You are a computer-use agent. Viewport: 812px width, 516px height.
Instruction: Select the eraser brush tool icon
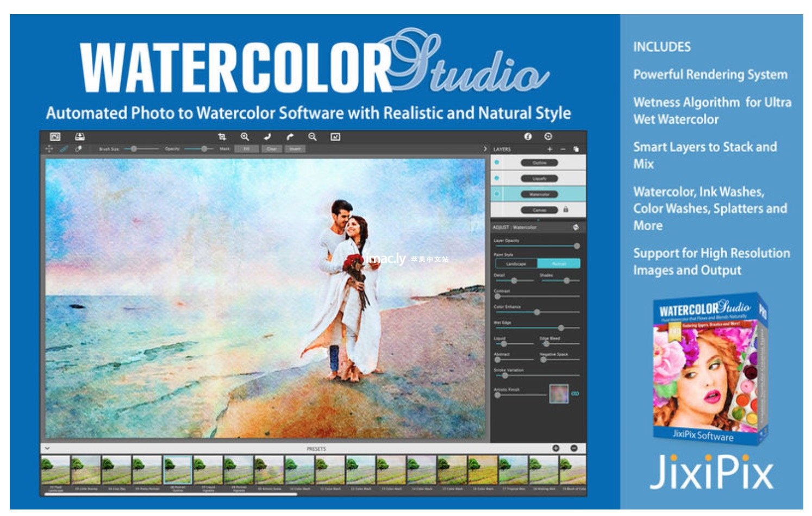(x=78, y=148)
